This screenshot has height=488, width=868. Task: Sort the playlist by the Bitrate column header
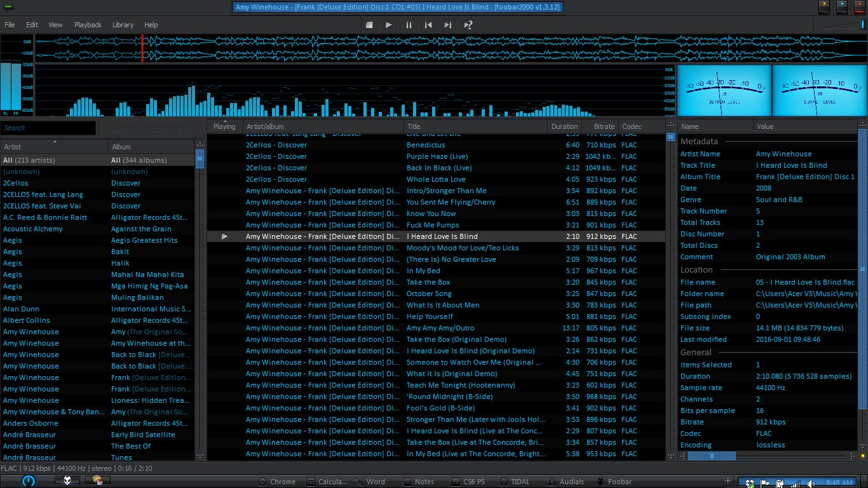(600, 126)
